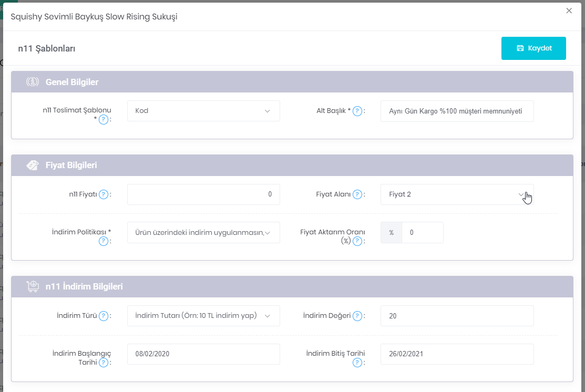Click the İndirim Türü help icon
The image size is (585, 392).
coord(104,316)
